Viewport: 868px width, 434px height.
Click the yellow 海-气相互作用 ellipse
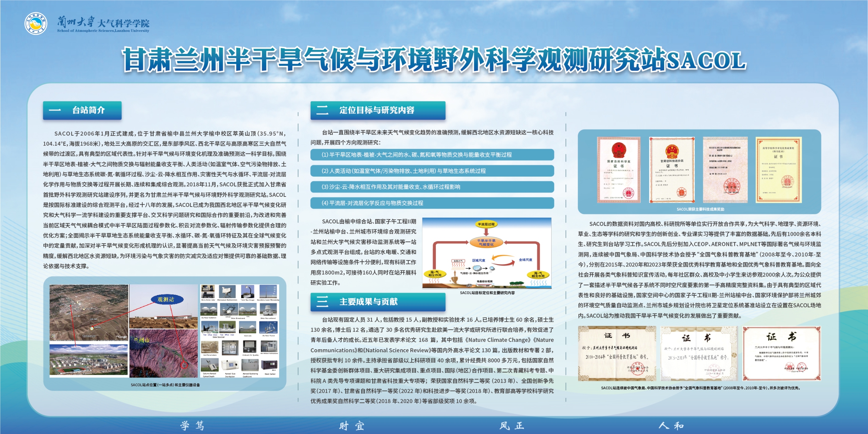click(538, 274)
